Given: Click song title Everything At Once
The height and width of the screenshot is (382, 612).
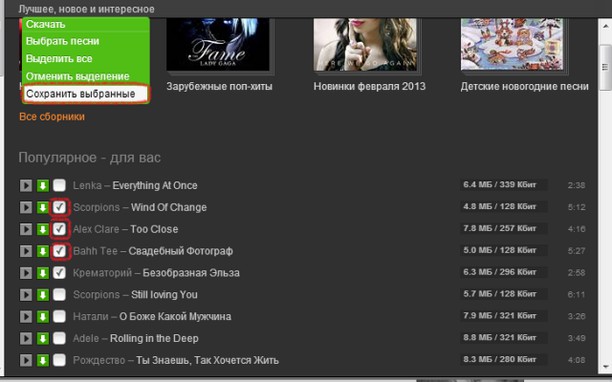Looking at the screenshot, I should click(x=155, y=185).
